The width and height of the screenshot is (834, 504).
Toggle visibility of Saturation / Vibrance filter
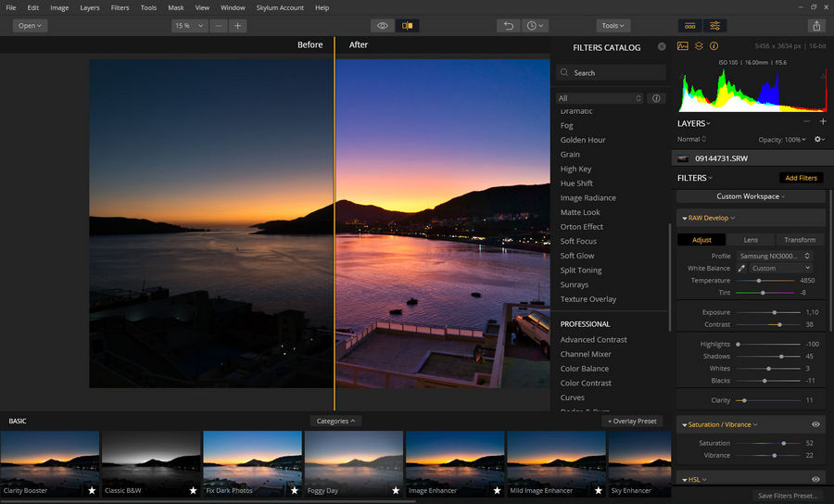point(815,424)
